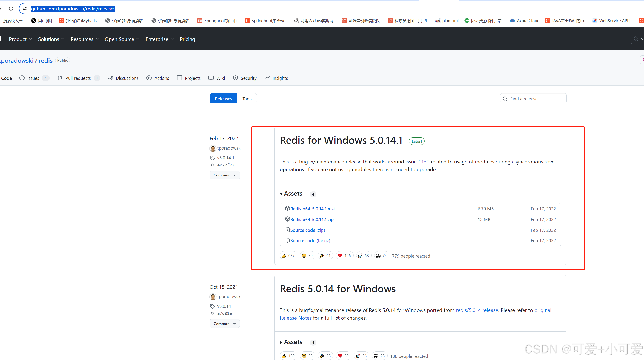Click the ec77f72 commit icon
The width and height of the screenshot is (644, 360).
(212, 165)
